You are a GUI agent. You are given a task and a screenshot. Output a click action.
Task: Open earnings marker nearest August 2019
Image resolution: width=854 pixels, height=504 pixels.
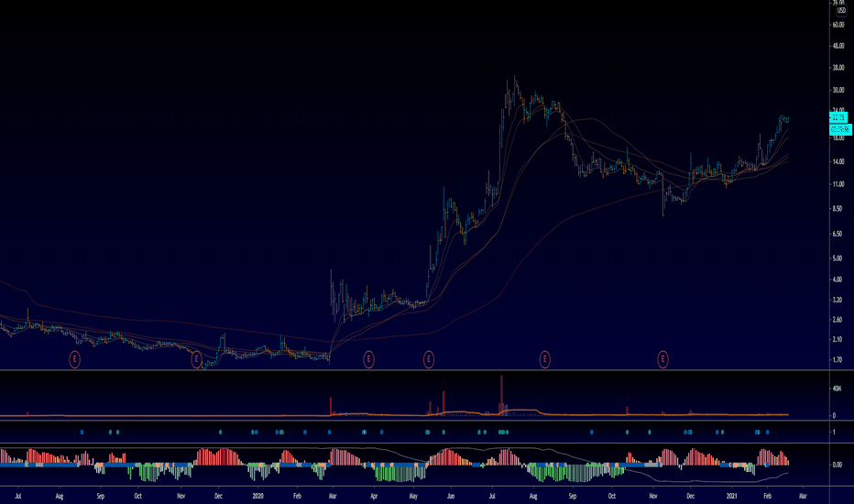74,359
